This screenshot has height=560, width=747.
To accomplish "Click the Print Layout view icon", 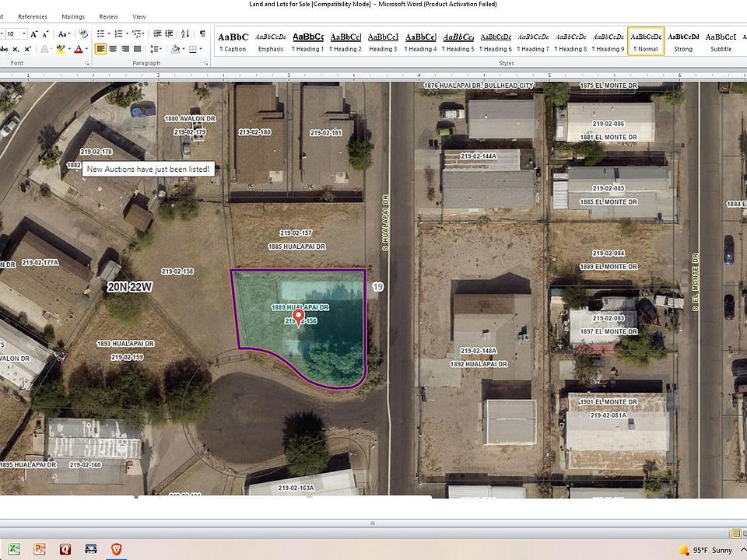I will [736, 534].
